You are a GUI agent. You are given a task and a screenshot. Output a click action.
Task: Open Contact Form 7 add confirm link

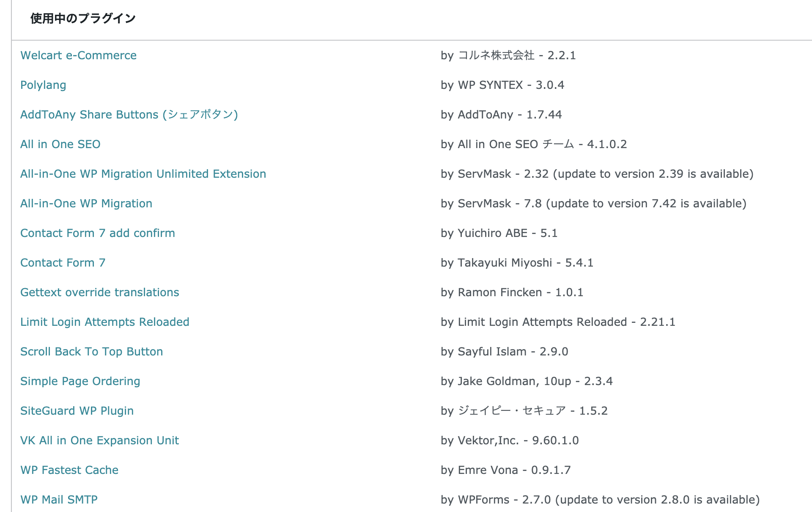click(98, 233)
